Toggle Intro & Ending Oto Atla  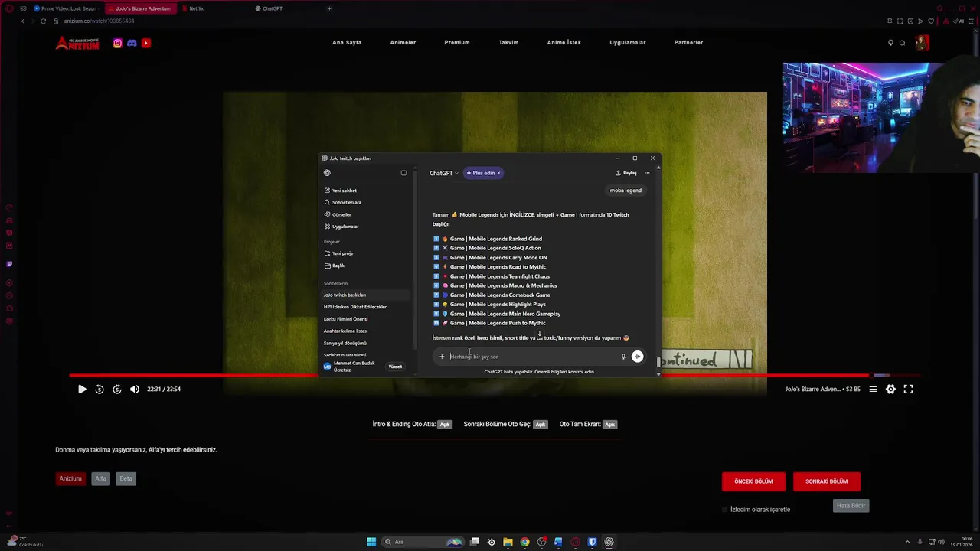click(x=445, y=425)
